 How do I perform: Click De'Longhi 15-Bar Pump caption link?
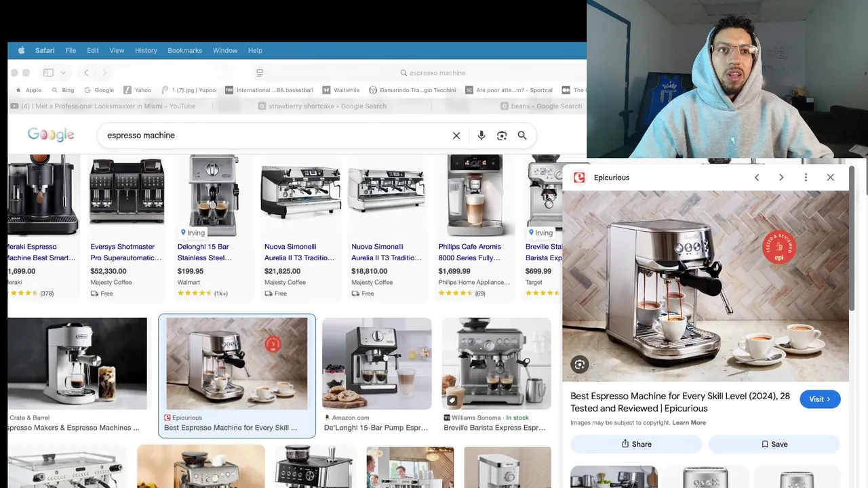(x=376, y=428)
